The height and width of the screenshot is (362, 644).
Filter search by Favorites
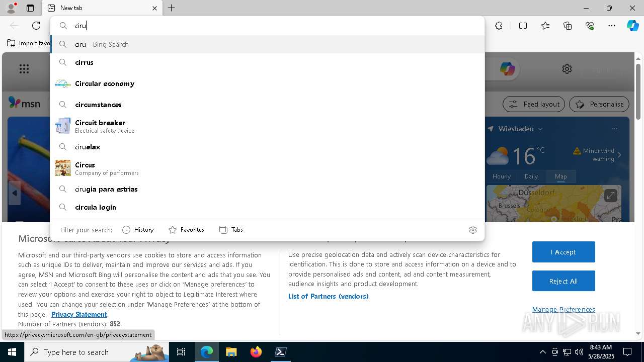(186, 230)
